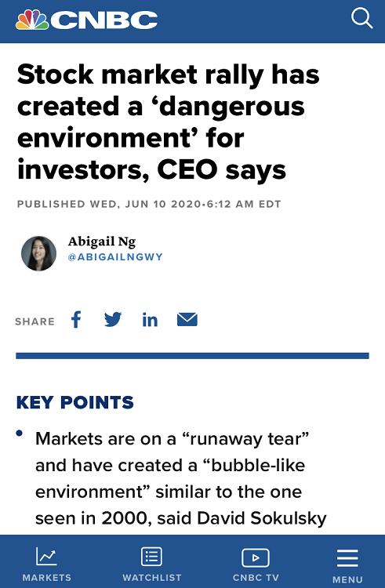Open author Abigail Ng's name link

pyautogui.click(x=102, y=241)
